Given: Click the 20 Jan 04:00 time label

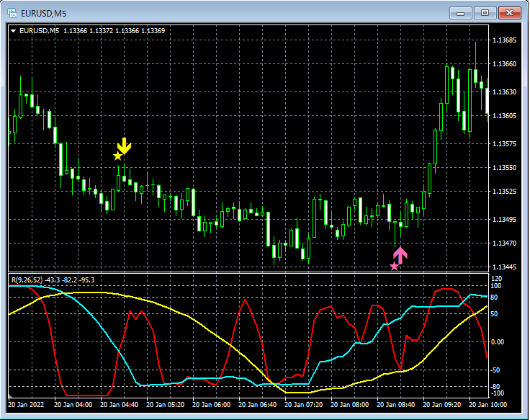Looking at the screenshot, I should pyautogui.click(x=73, y=405).
